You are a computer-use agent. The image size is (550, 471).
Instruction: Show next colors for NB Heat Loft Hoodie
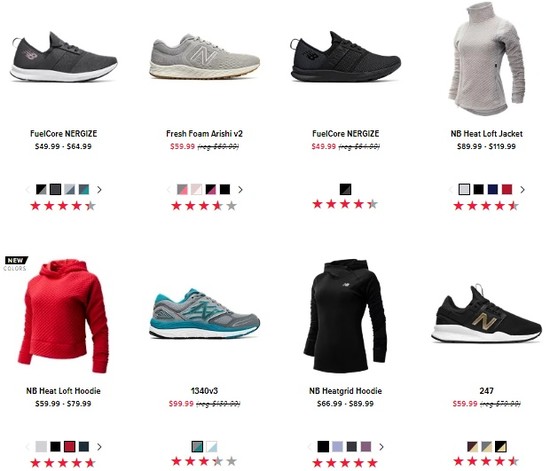tap(99, 447)
